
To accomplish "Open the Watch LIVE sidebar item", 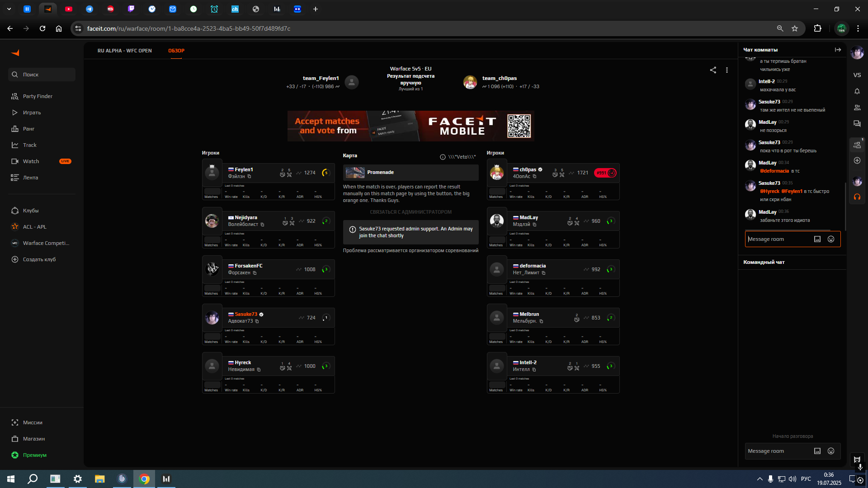I will point(42,161).
